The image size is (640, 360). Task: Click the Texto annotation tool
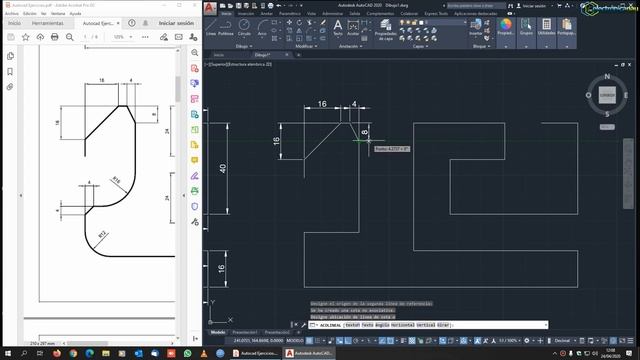point(338,28)
